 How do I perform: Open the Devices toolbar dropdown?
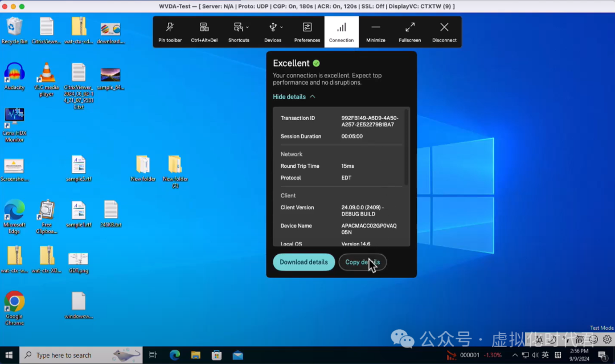(273, 32)
